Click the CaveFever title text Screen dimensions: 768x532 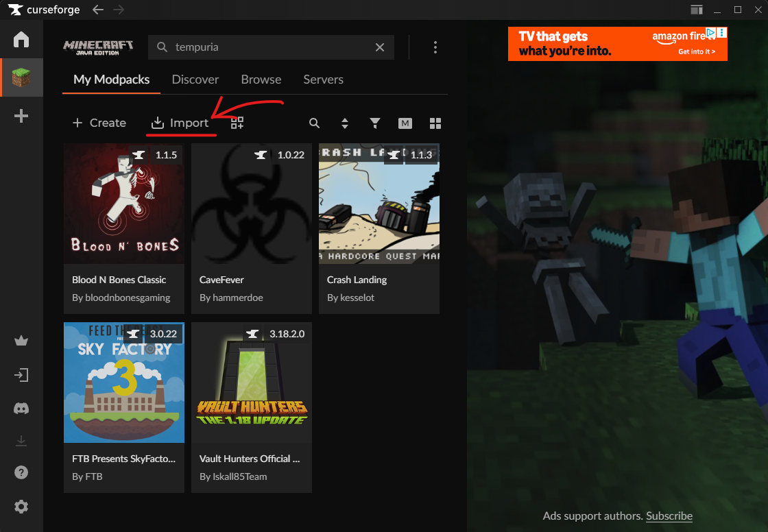pyautogui.click(x=221, y=280)
